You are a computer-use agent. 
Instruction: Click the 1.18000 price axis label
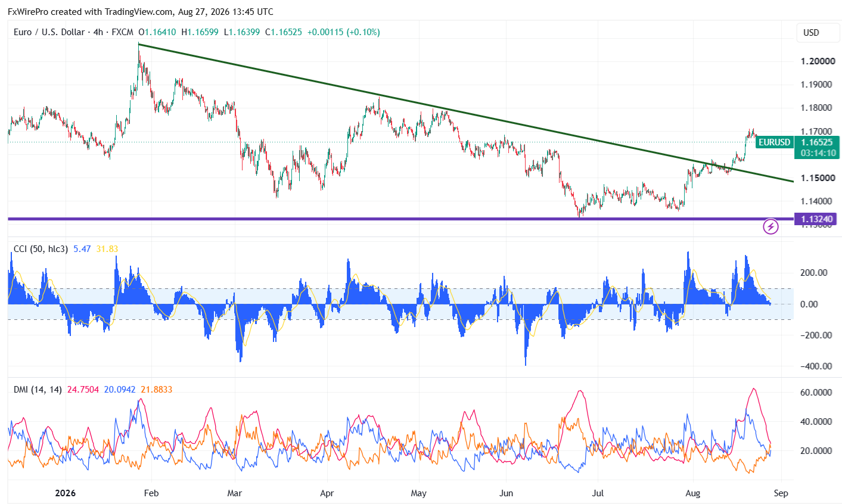pos(818,108)
